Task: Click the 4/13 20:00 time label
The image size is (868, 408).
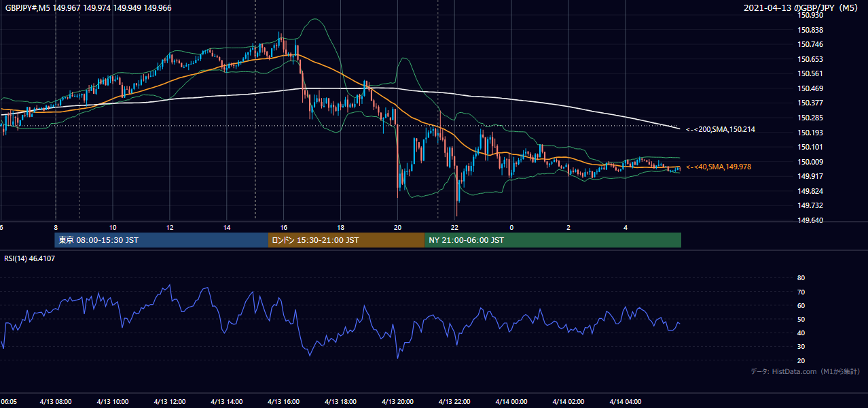Action: [397, 402]
